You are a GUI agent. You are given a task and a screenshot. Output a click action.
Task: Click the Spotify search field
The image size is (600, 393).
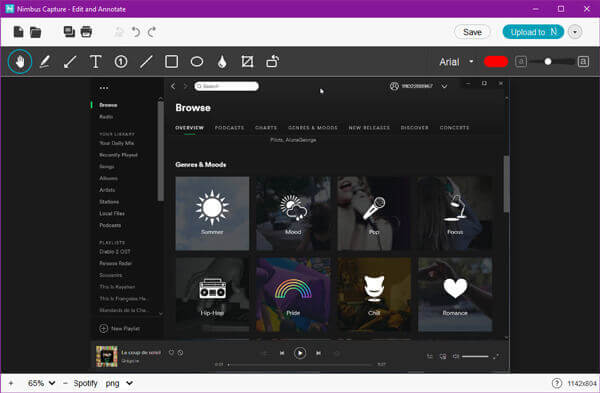coord(226,86)
